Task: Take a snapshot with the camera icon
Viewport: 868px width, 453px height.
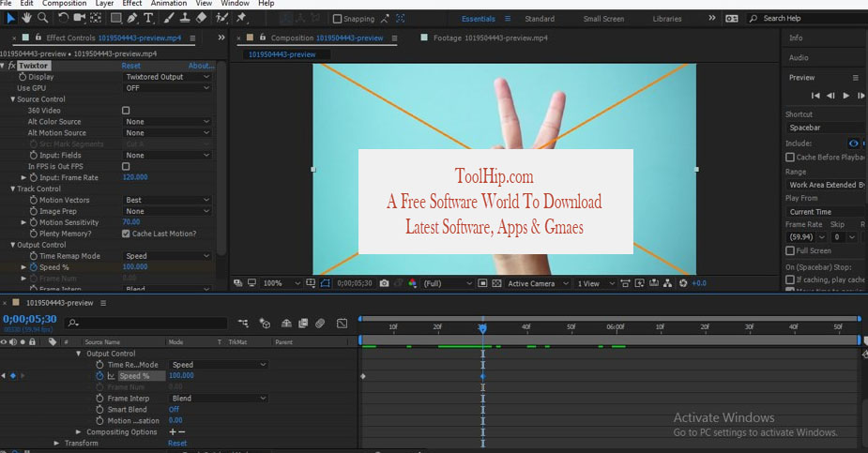Action: [x=384, y=283]
